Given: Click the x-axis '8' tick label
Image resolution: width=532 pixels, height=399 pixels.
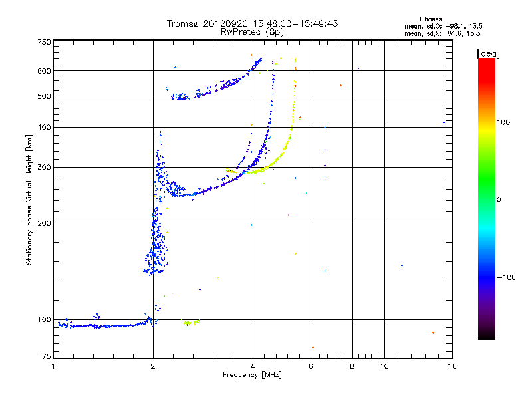Looking at the screenshot, I should [352, 366].
